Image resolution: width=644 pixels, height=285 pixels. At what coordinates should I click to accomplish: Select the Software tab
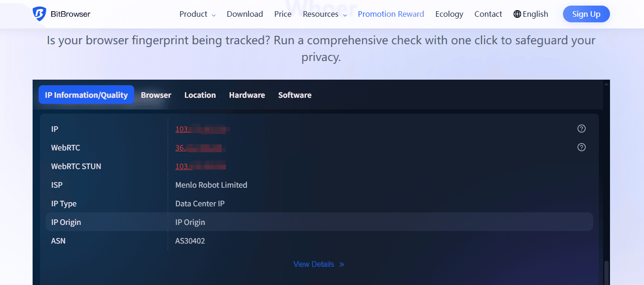pyautogui.click(x=295, y=95)
